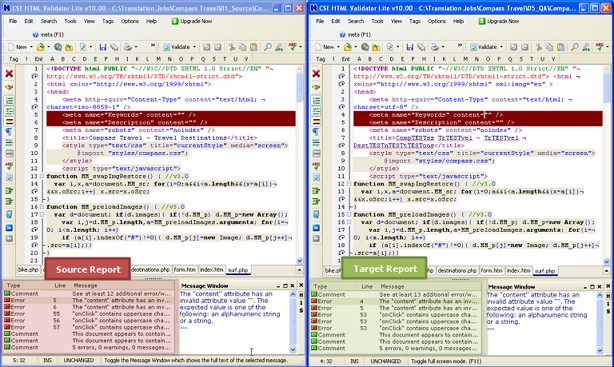Image resolution: width=614 pixels, height=367 pixels.
Task: Expand the New dropdown arrow in the right window
Action: (338, 47)
